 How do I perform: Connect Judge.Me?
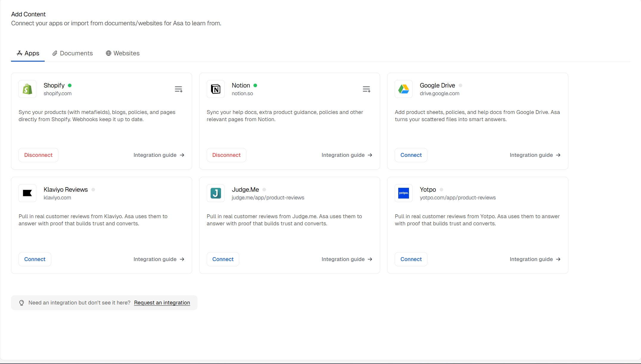pos(223,259)
